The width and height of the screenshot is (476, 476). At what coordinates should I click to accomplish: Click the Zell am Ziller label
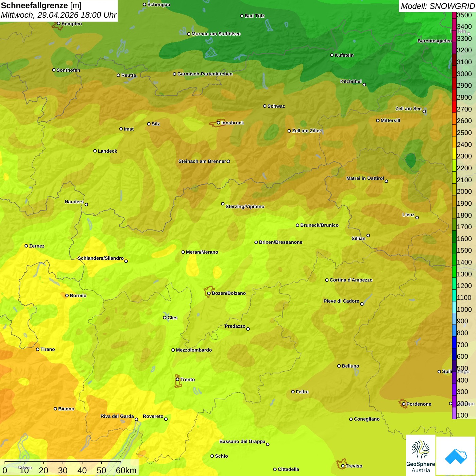coord(307,131)
